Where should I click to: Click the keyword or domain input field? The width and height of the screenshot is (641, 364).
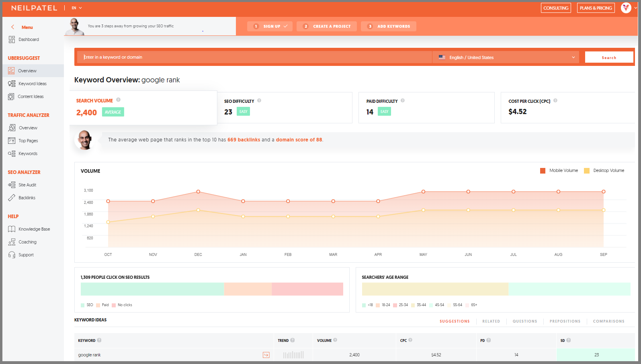coord(255,57)
